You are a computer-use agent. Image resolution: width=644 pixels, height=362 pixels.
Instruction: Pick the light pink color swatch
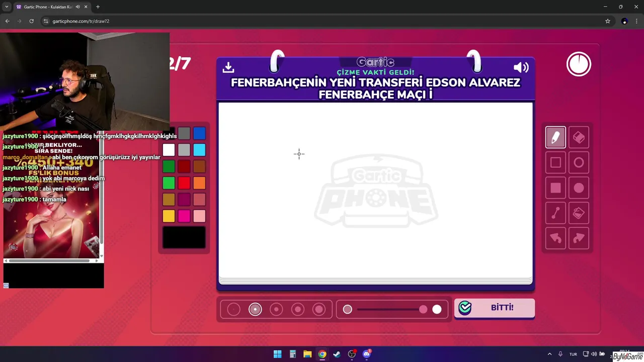[x=199, y=216]
